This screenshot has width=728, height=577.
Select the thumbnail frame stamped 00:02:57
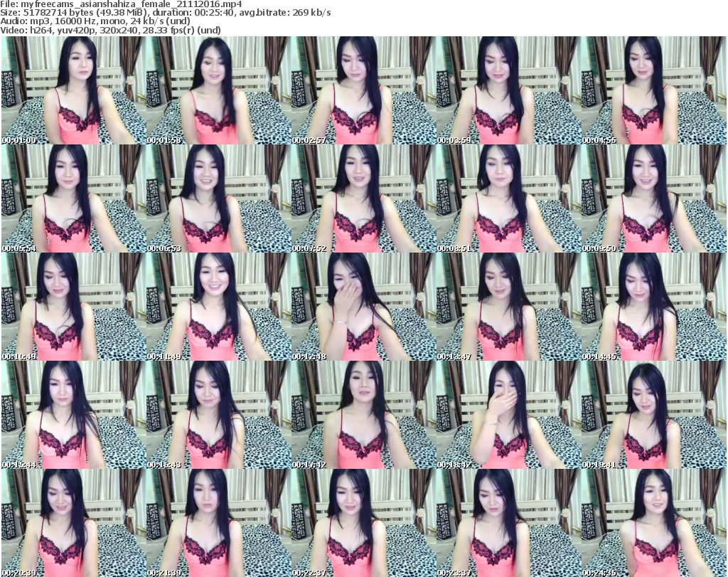coord(364,90)
